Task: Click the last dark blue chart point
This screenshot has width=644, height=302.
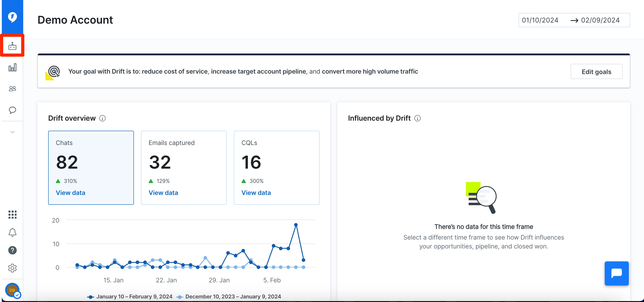Action: click(303, 260)
